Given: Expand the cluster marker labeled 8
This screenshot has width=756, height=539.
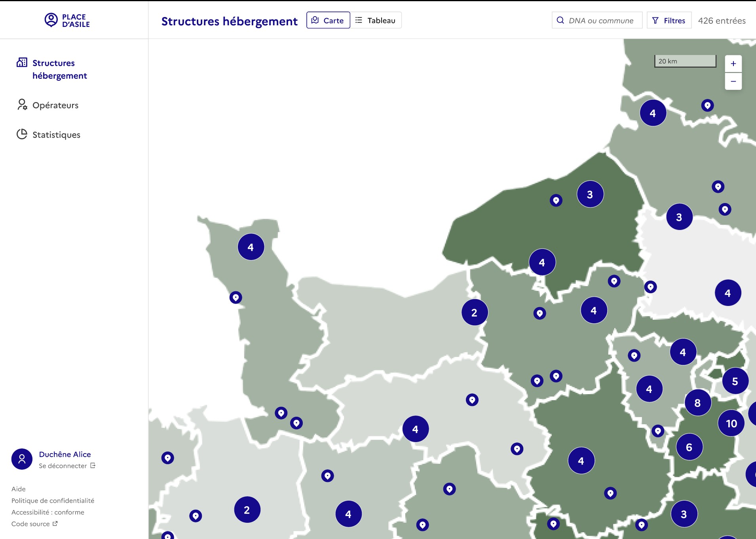Looking at the screenshot, I should 697,403.
